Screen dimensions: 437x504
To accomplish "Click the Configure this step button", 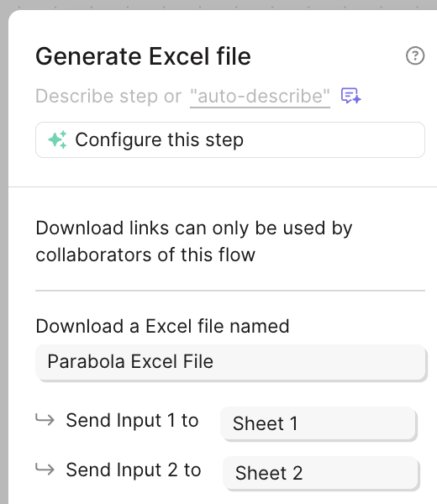I will [x=230, y=139].
